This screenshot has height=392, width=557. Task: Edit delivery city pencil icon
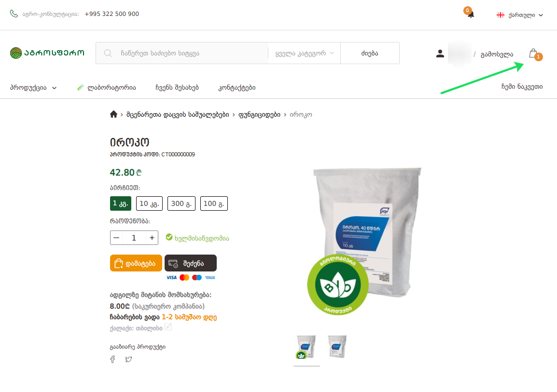[168, 327]
